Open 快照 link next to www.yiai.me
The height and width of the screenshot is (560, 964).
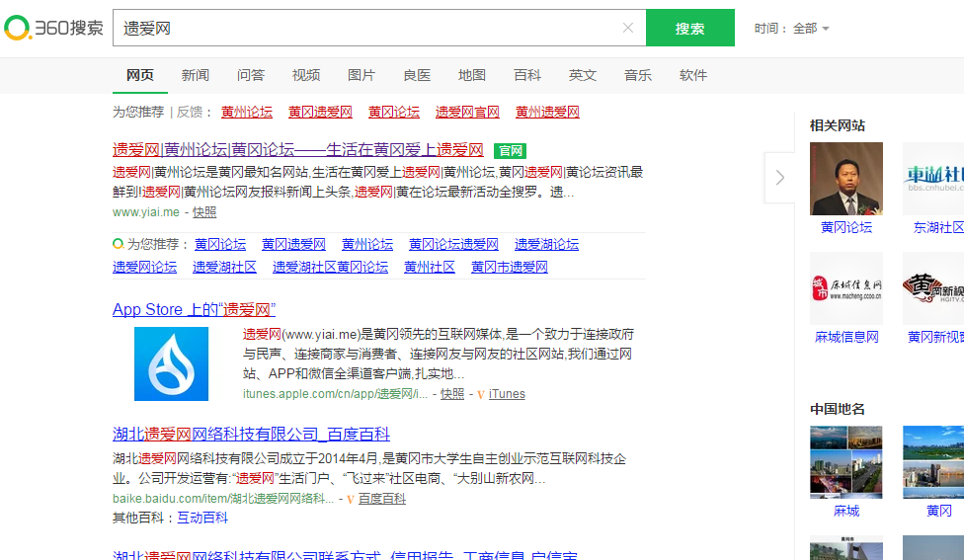[x=204, y=212]
